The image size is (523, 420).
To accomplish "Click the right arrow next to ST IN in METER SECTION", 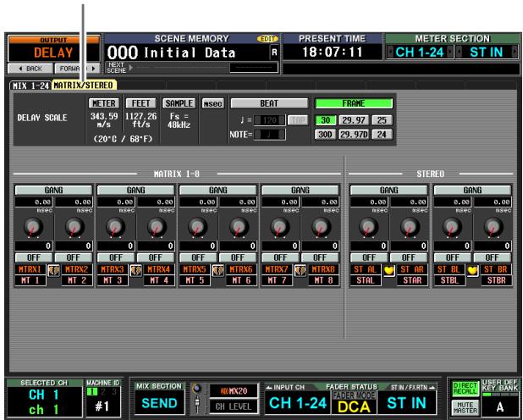I will coord(515,52).
